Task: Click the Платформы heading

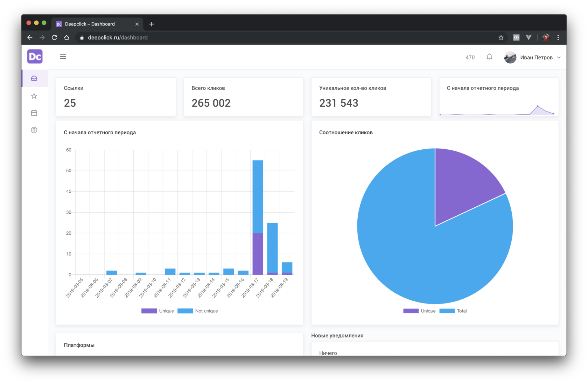Action: (79, 345)
